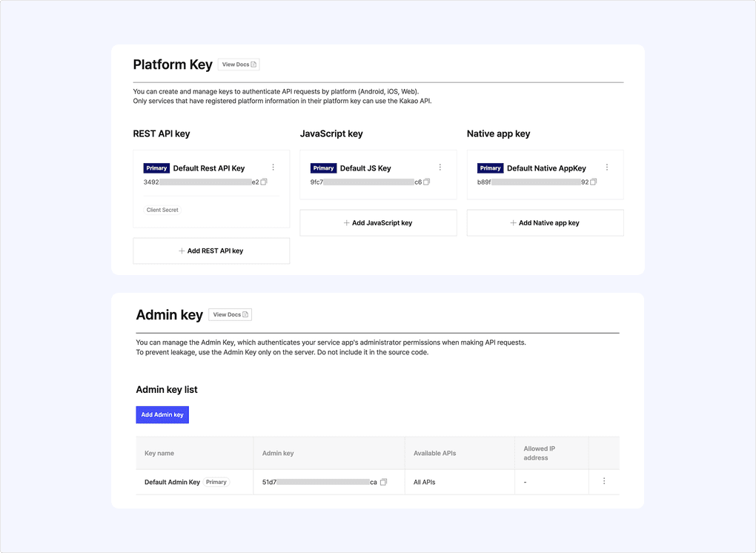Screen dimensions: 756x553
Task: Open more options for Default Native AppKey
Action: pyautogui.click(x=607, y=168)
